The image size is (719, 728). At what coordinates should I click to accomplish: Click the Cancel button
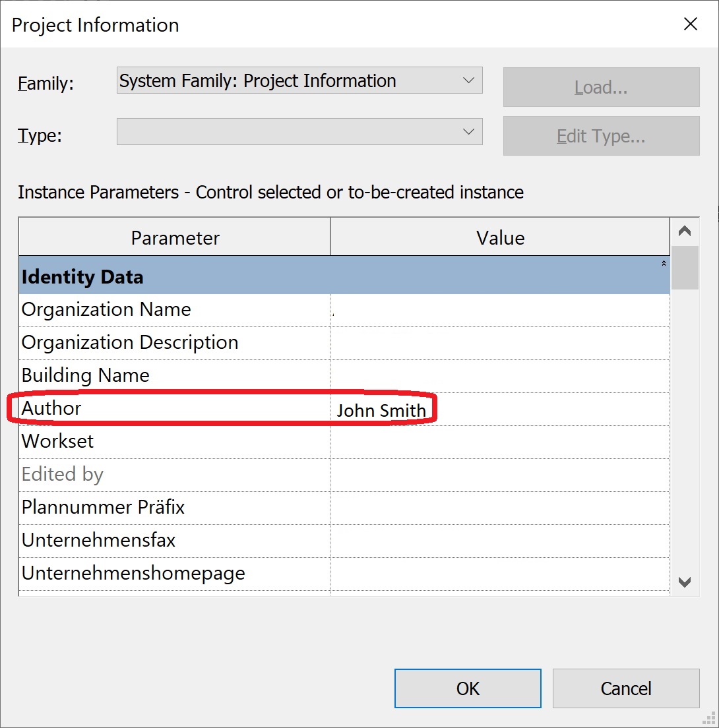click(x=625, y=688)
